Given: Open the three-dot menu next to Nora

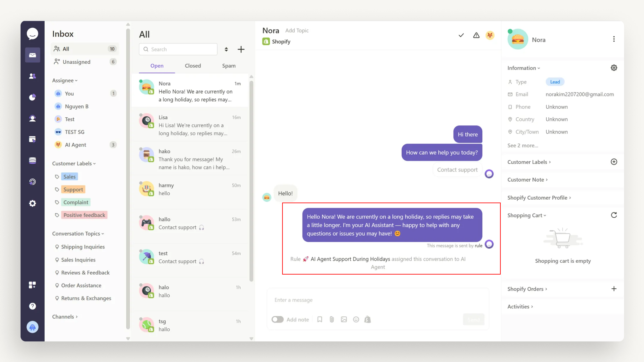Looking at the screenshot, I should click(614, 39).
